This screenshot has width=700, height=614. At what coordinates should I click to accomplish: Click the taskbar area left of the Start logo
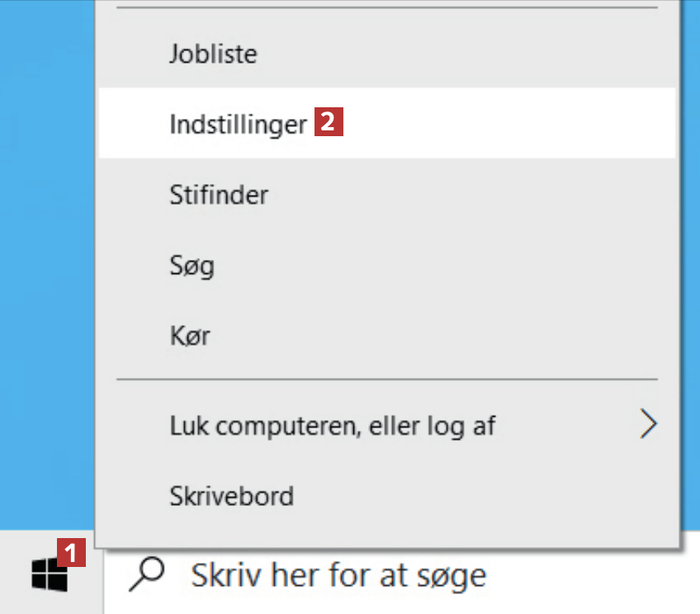12,574
